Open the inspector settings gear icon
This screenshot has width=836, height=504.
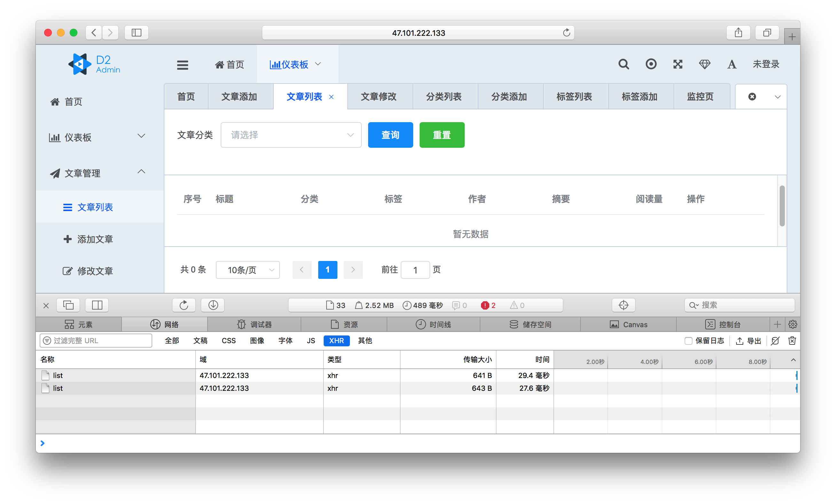(x=793, y=324)
